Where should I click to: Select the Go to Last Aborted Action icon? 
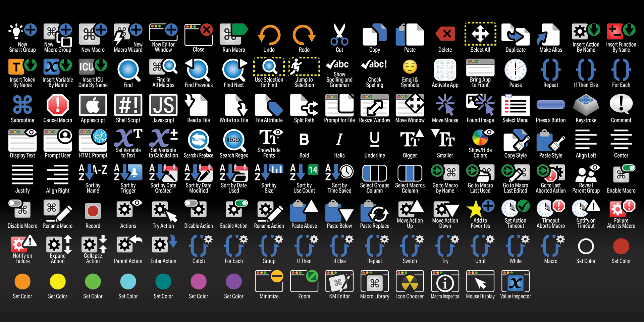[551, 173]
